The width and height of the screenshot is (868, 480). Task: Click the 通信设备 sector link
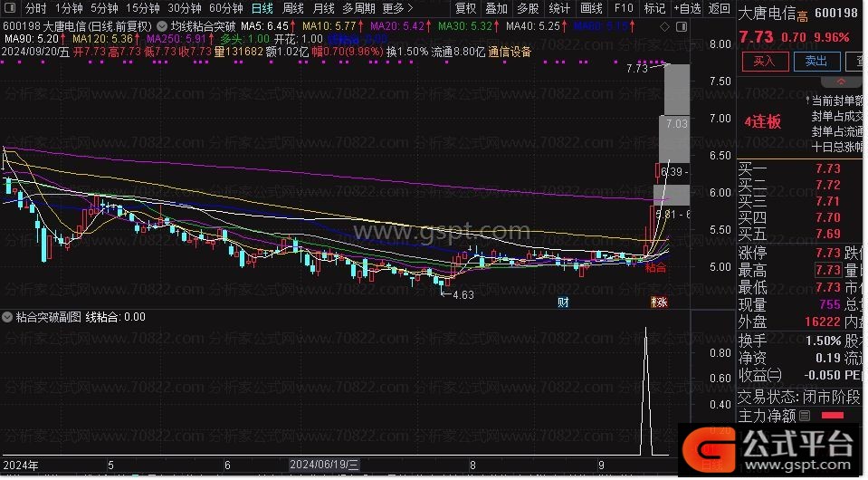[510, 52]
